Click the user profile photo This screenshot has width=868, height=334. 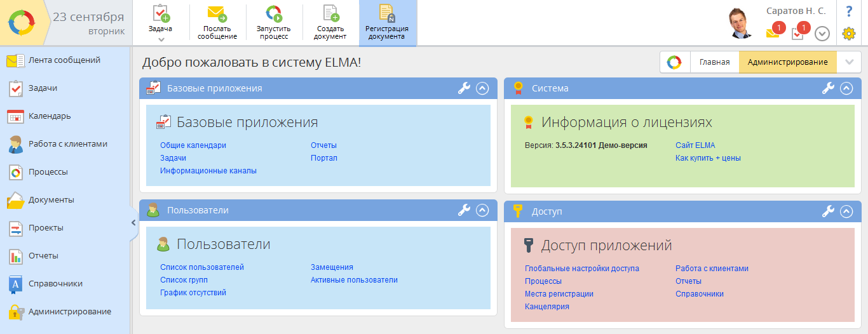click(742, 23)
